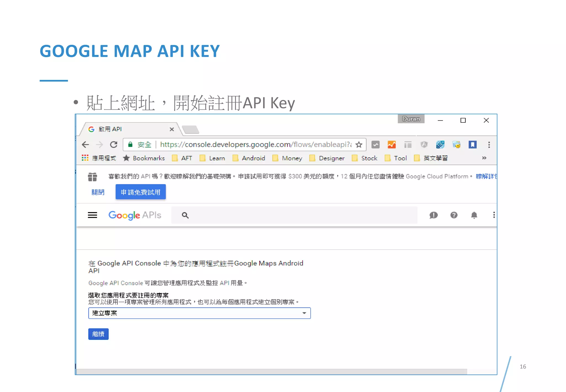Open the Money bookmark folder

pyautogui.click(x=287, y=158)
